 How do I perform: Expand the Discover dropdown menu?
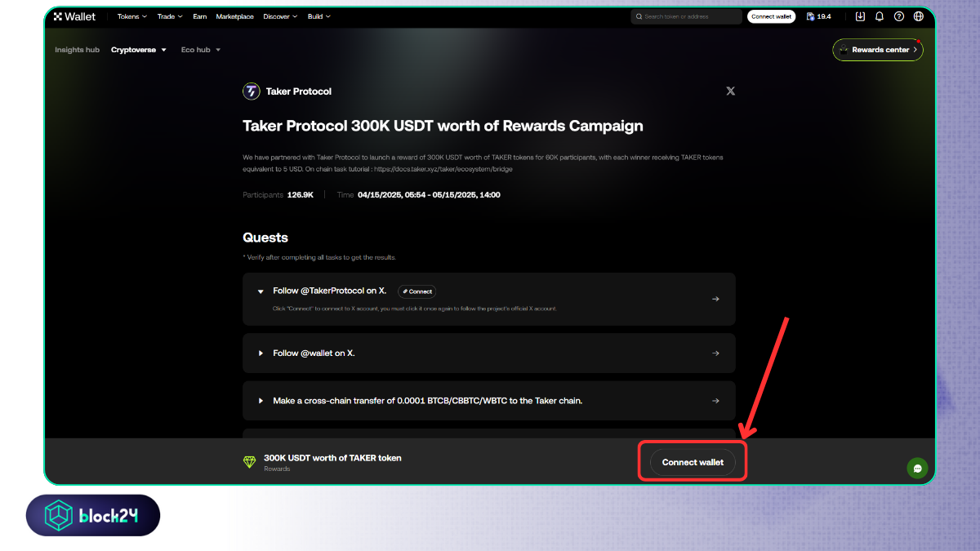[x=281, y=16]
